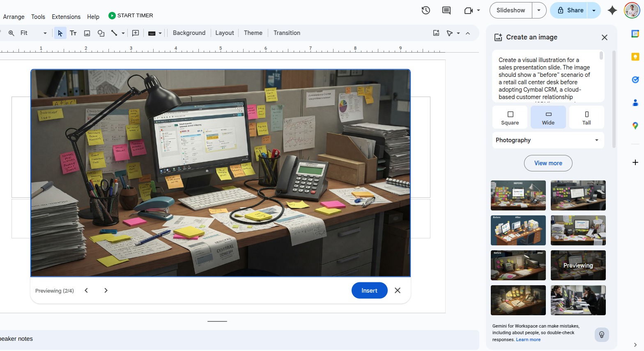This screenshot has width=644, height=351.
Task: Choose the Wide aspect ratio option
Action: coord(548,118)
